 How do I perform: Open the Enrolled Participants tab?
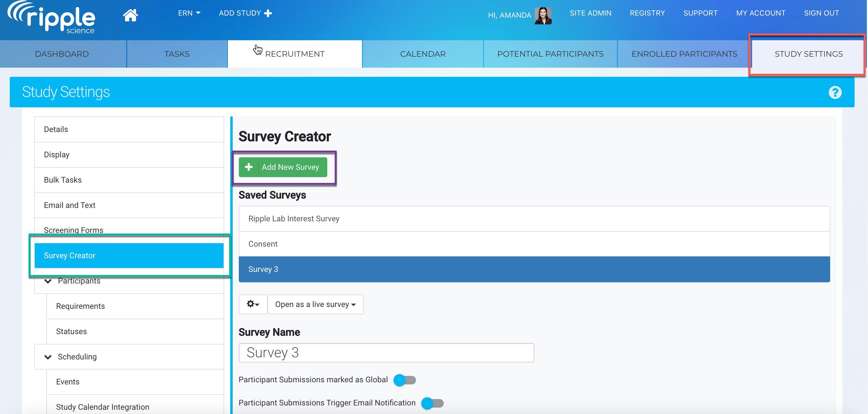coord(684,54)
